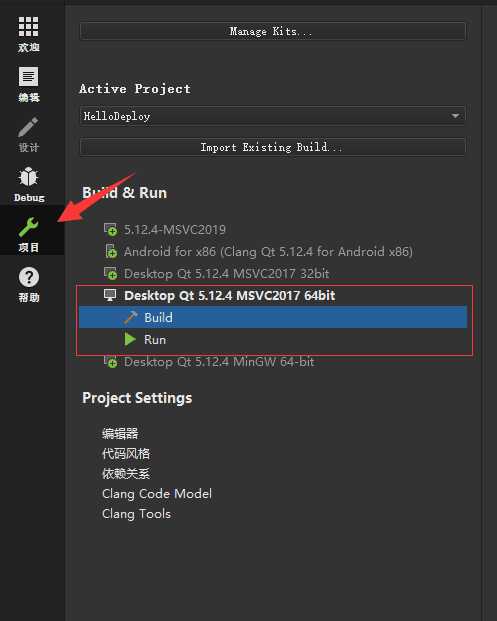Enable the 5.12.4-MSVC2019 kit plus icon
The width and height of the screenshot is (497, 621).
coord(110,230)
